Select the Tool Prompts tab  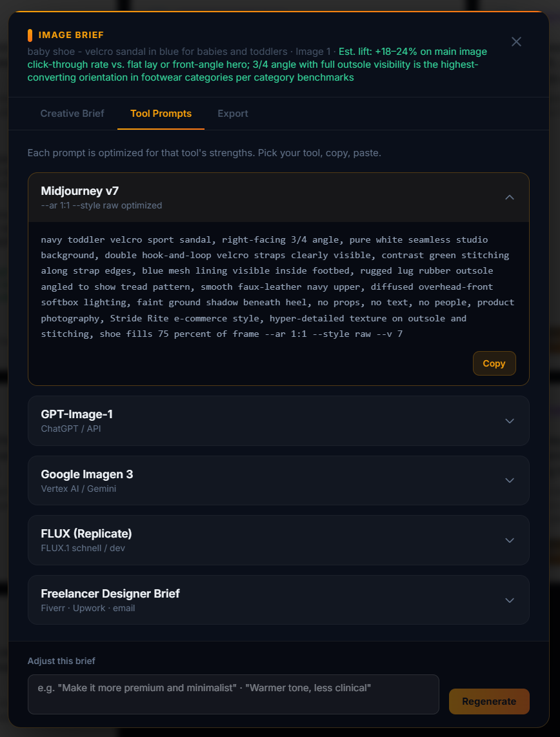click(161, 114)
